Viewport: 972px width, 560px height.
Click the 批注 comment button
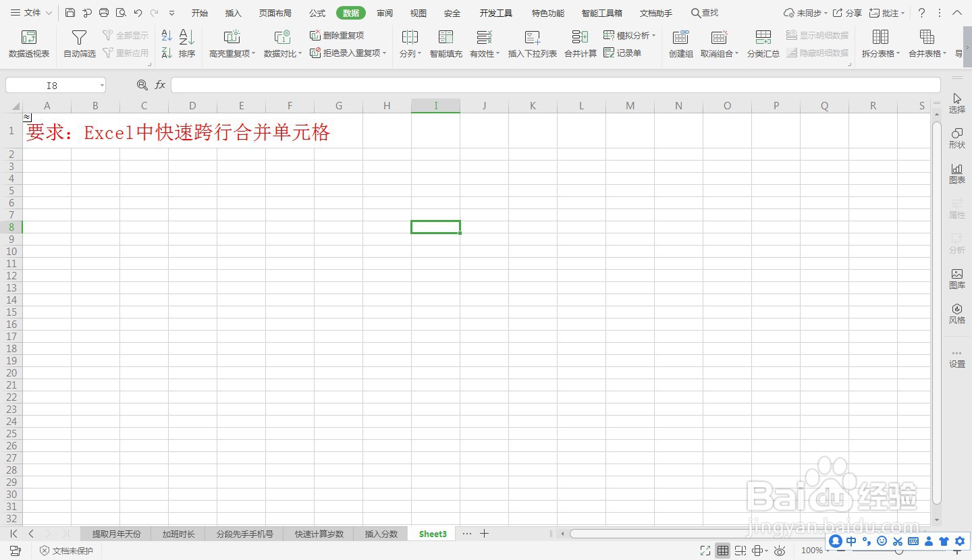[x=886, y=13]
